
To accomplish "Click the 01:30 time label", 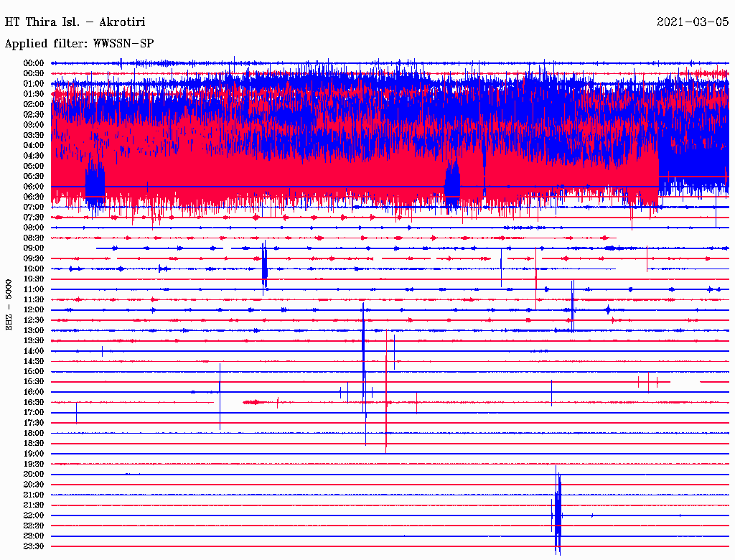I will (34, 94).
